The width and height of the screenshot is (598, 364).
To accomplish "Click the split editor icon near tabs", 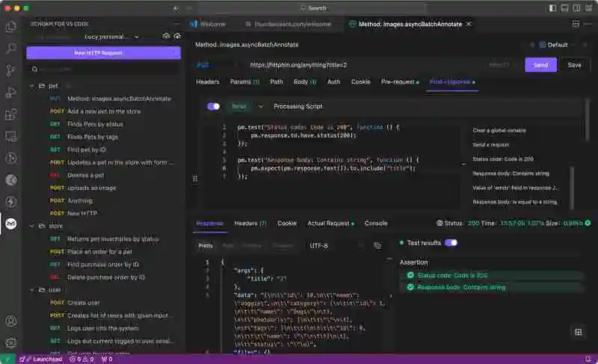I will pyautogui.click(x=576, y=24).
